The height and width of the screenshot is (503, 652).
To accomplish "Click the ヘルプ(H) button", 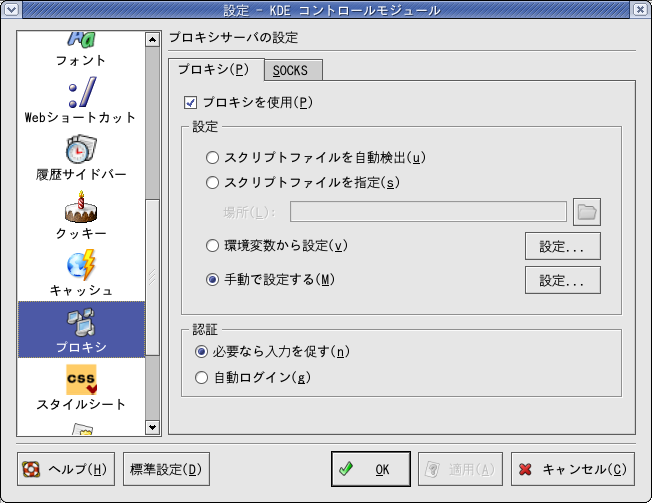I will pos(66,469).
